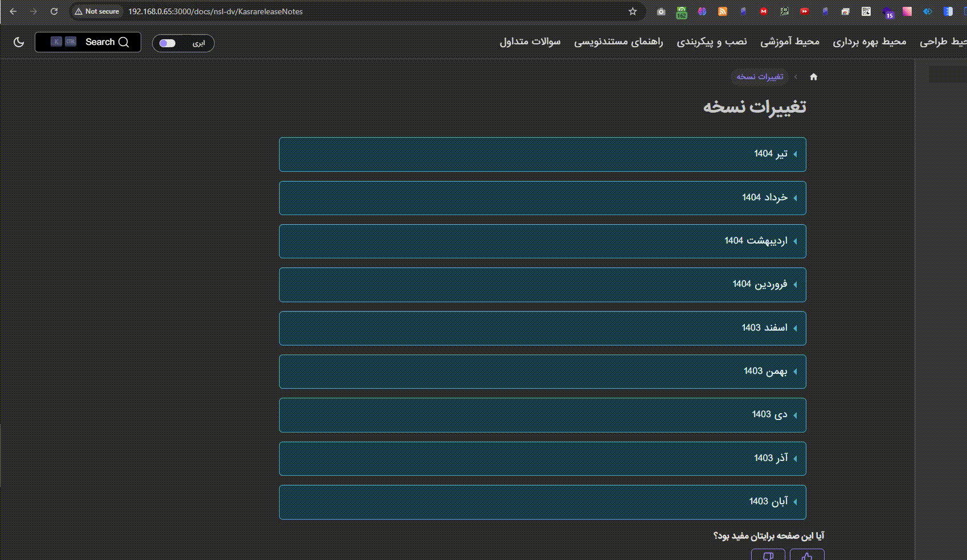This screenshot has width=967, height=560.
Task: Open the نصب و پیکربندی menu item
Action: (711, 42)
